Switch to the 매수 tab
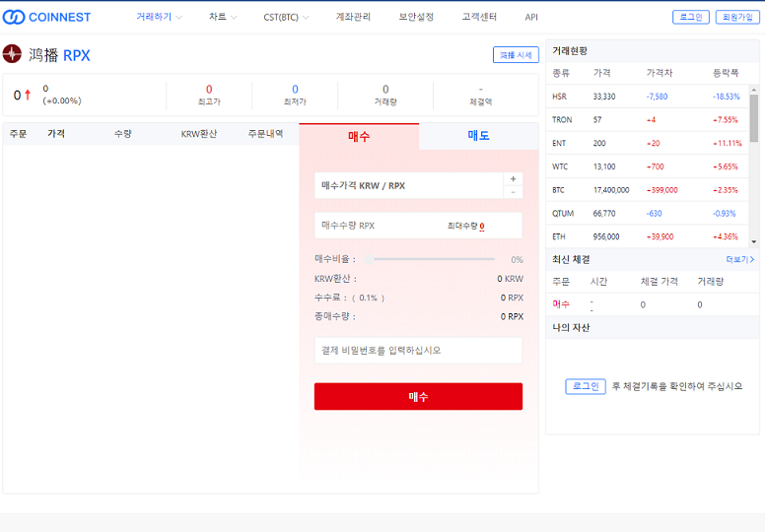The image size is (765, 532). pos(359,136)
